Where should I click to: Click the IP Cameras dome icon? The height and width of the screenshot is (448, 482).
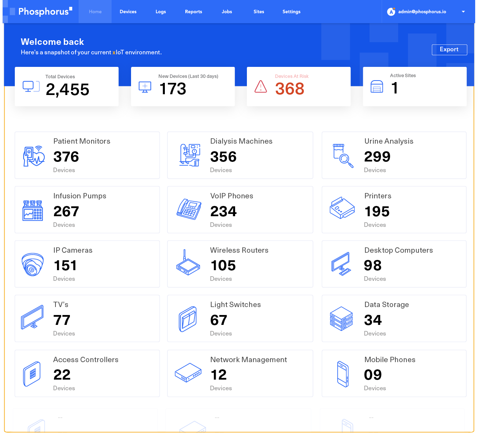point(33,264)
